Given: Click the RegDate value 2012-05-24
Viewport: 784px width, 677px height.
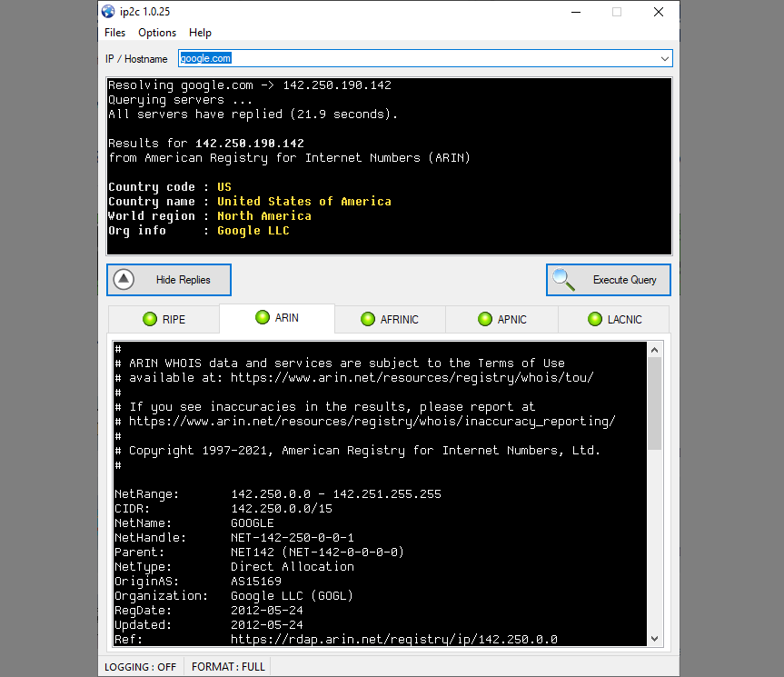Looking at the screenshot, I should (267, 610).
